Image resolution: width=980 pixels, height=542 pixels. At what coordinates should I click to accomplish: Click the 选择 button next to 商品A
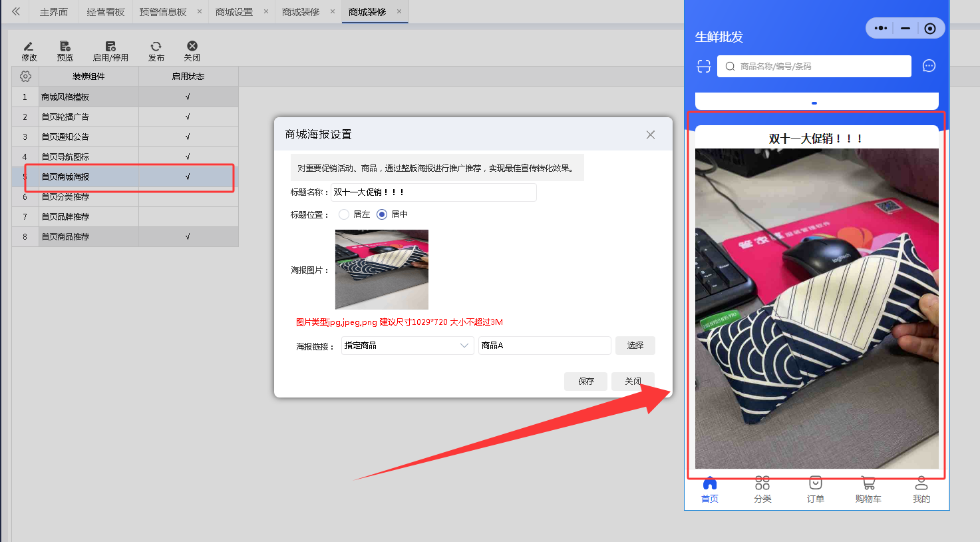click(635, 346)
